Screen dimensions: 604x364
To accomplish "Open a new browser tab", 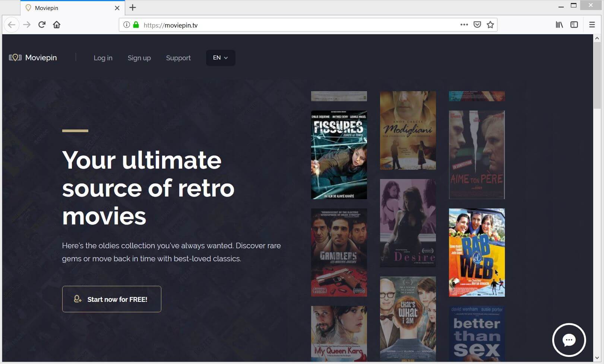I will [x=133, y=7].
